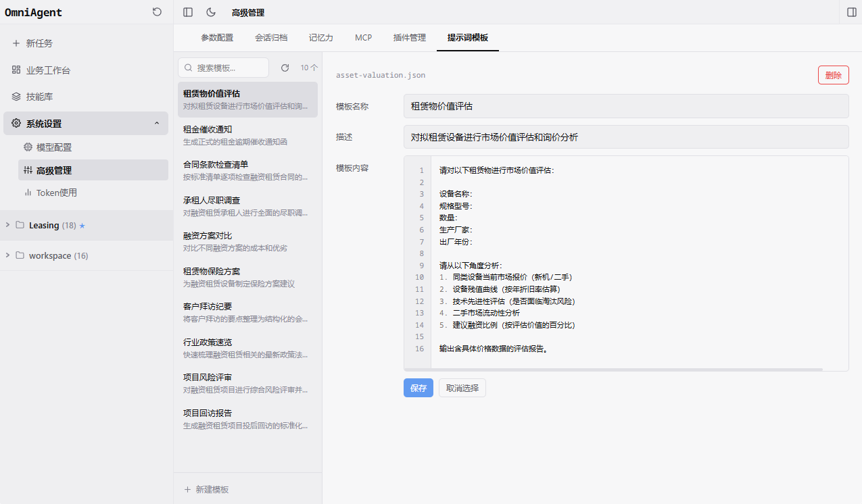The width and height of the screenshot is (862, 504).
Task: Click the editor horizontal scrollbar
Action: click(x=614, y=370)
